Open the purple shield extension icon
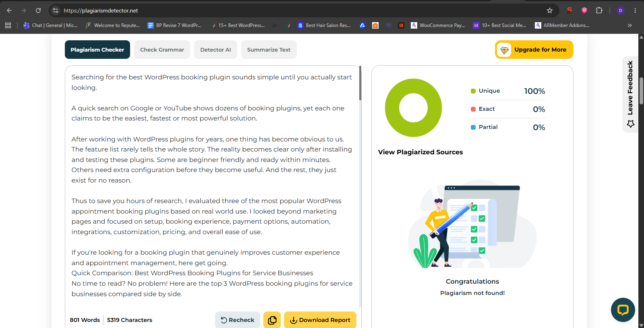 (584, 10)
